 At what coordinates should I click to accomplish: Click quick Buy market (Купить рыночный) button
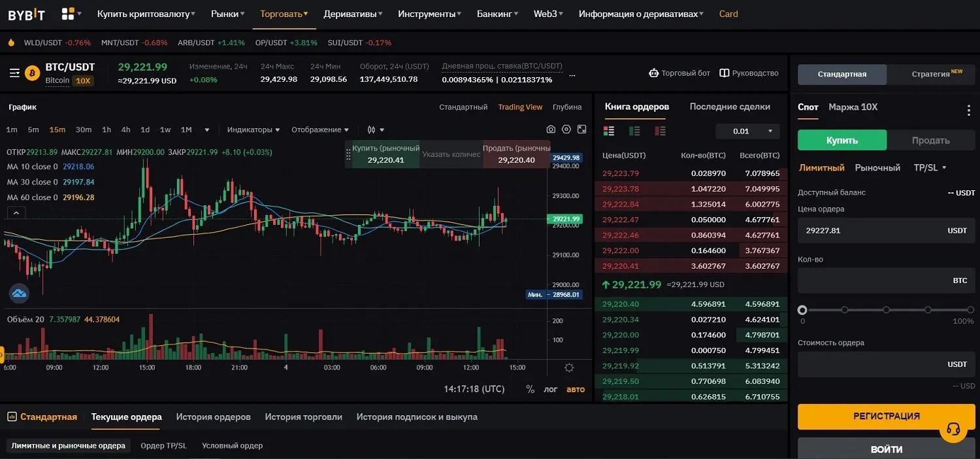386,154
